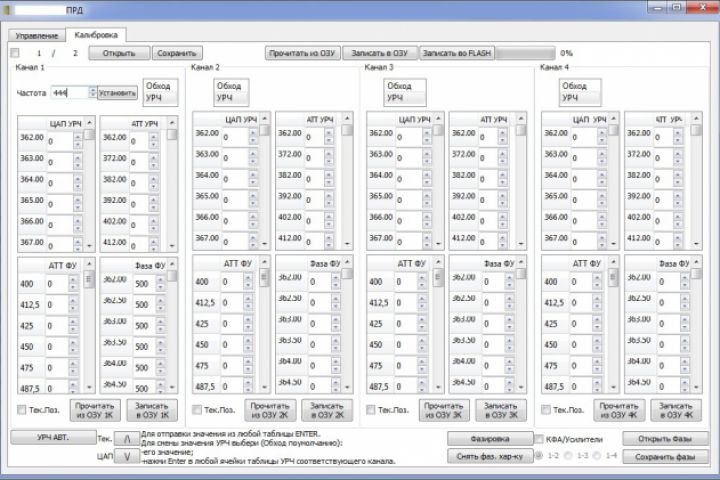
Task: Click Записать в ОЗУ button
Action: pos(380,53)
